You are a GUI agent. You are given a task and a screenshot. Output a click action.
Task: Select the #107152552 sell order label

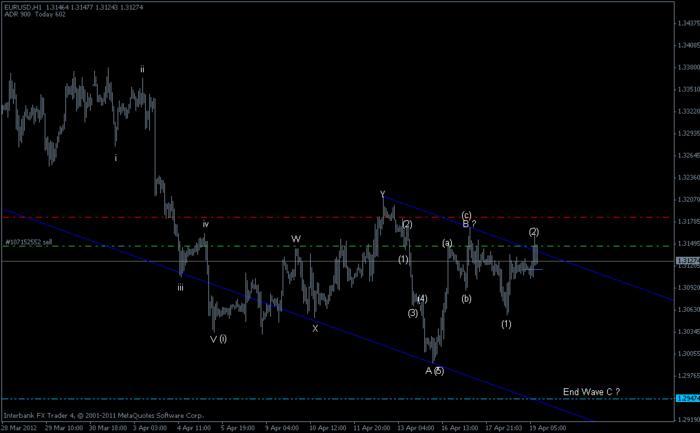coord(27,242)
